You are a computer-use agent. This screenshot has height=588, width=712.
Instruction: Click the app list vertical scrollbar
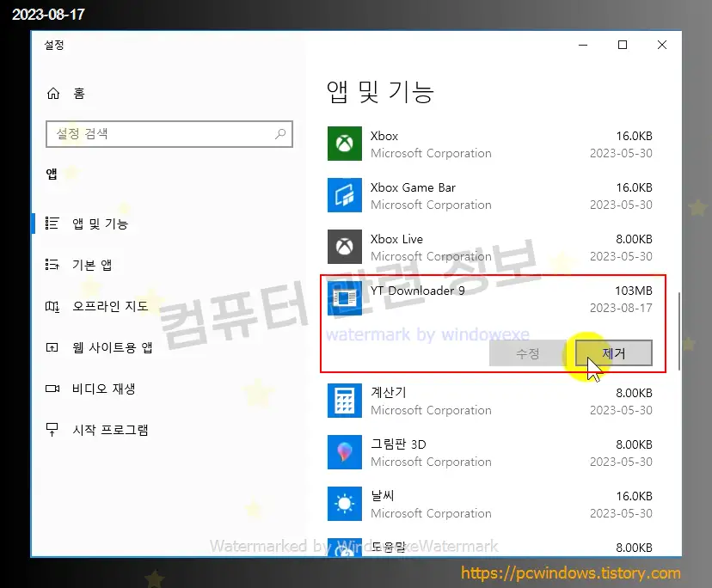point(678,332)
